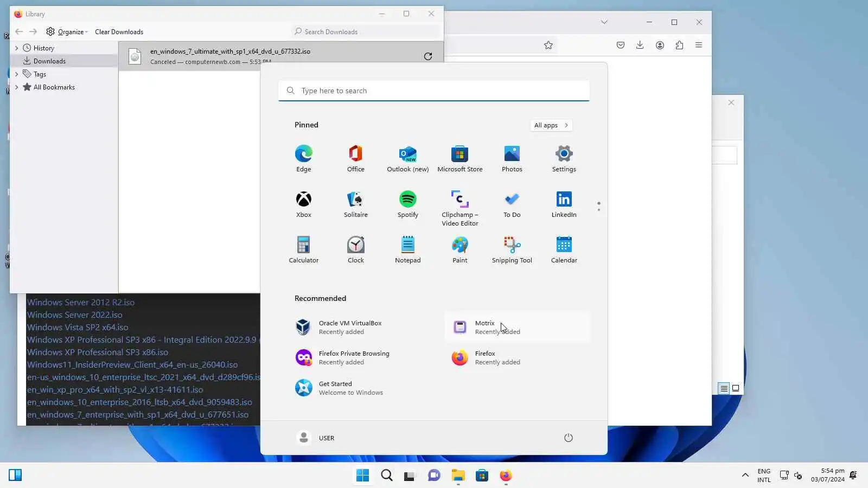Open Get Started Welcome to Windows

tap(361, 388)
